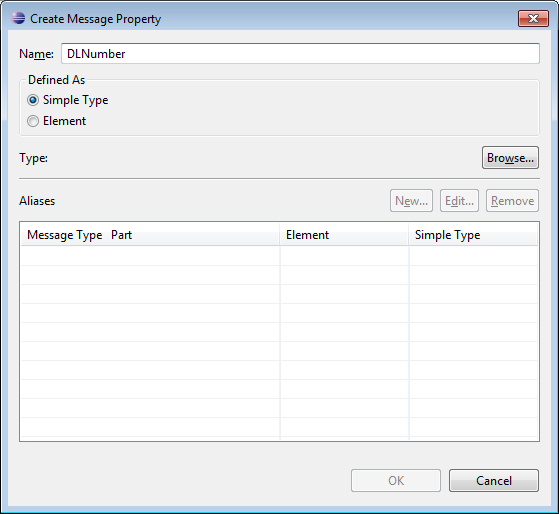The width and height of the screenshot is (559, 514).
Task: Click the New... alias button
Action: [x=411, y=201]
